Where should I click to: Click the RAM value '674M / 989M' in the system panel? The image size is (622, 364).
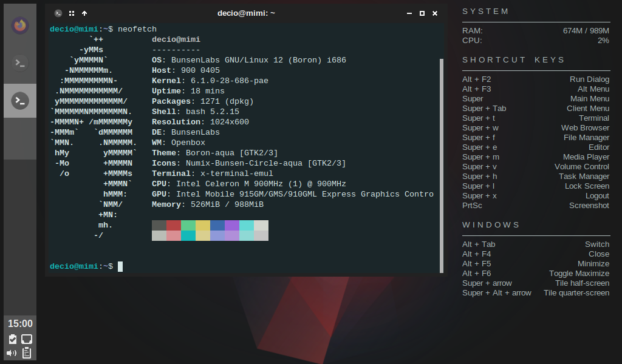point(586,31)
